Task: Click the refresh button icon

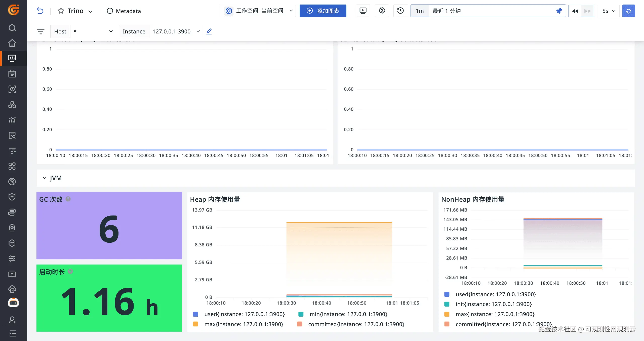Action: 628,11
